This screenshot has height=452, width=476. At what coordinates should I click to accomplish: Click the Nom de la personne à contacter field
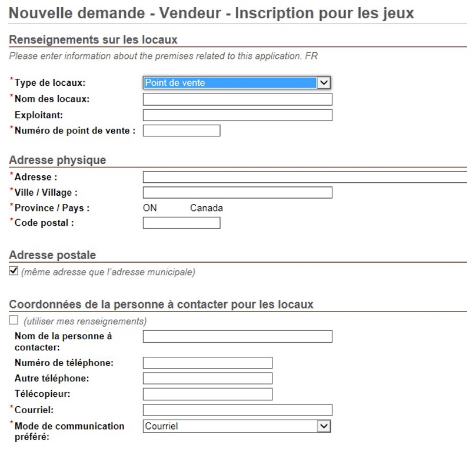point(237,336)
